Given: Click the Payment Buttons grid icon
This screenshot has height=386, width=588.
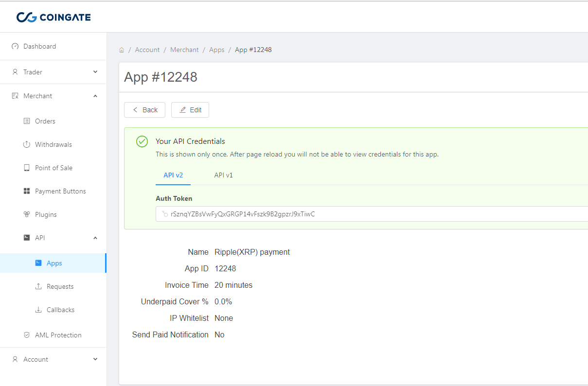Looking at the screenshot, I should click(27, 191).
